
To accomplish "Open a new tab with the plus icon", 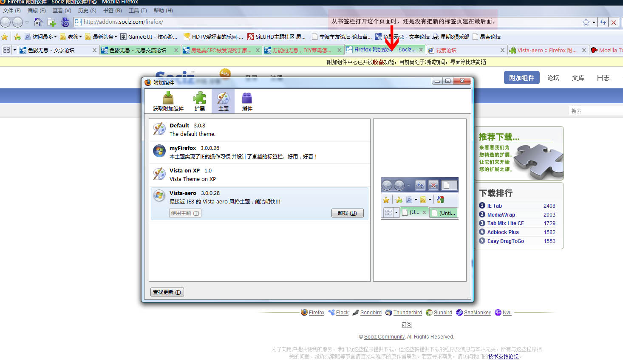I will 52,22.
